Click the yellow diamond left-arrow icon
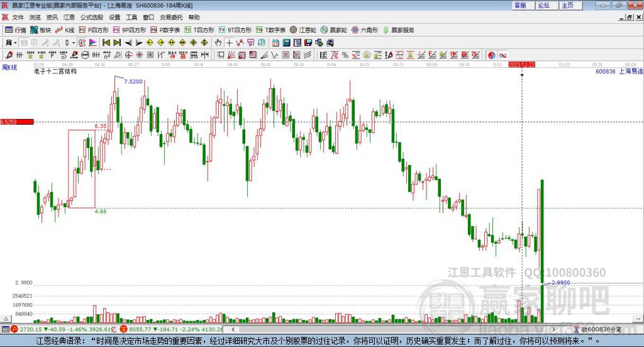 pos(150,43)
